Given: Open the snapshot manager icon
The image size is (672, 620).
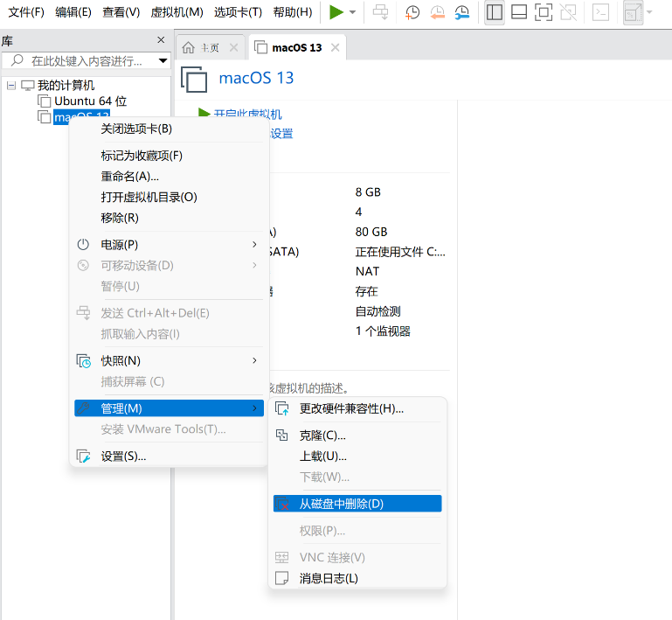Looking at the screenshot, I should (461, 12).
